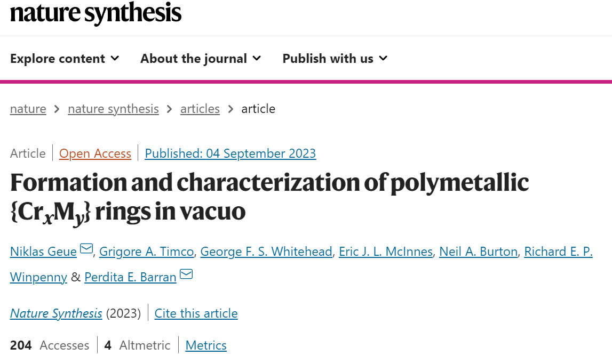Go to the nature breadcrumb link
Viewport: 612px width, 364px height.
coord(28,109)
